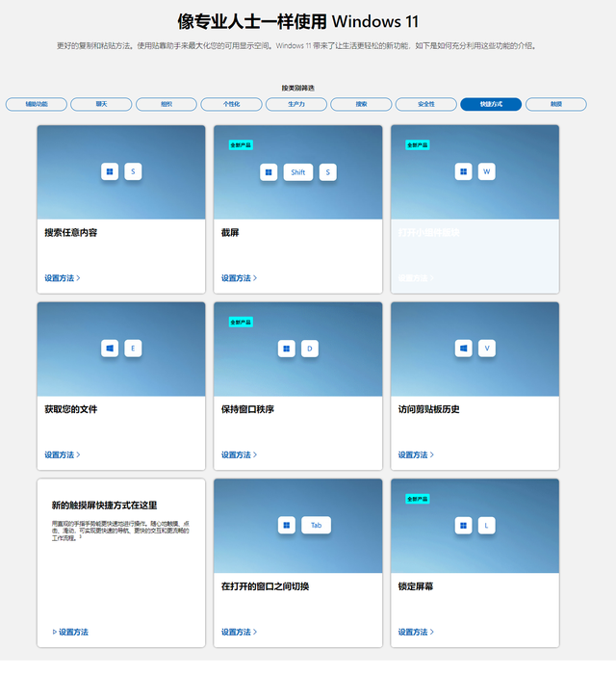Select the 辅助功能 category filter

tap(37, 104)
